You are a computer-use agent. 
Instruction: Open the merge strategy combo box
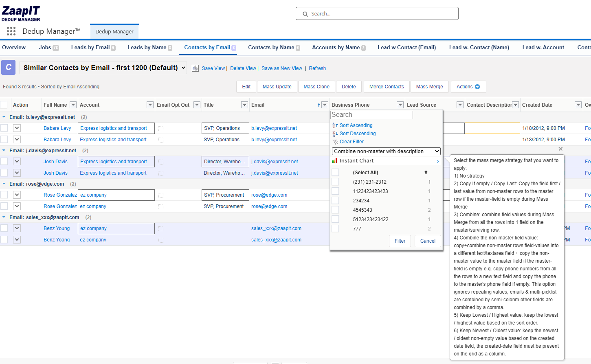pyautogui.click(x=386, y=151)
